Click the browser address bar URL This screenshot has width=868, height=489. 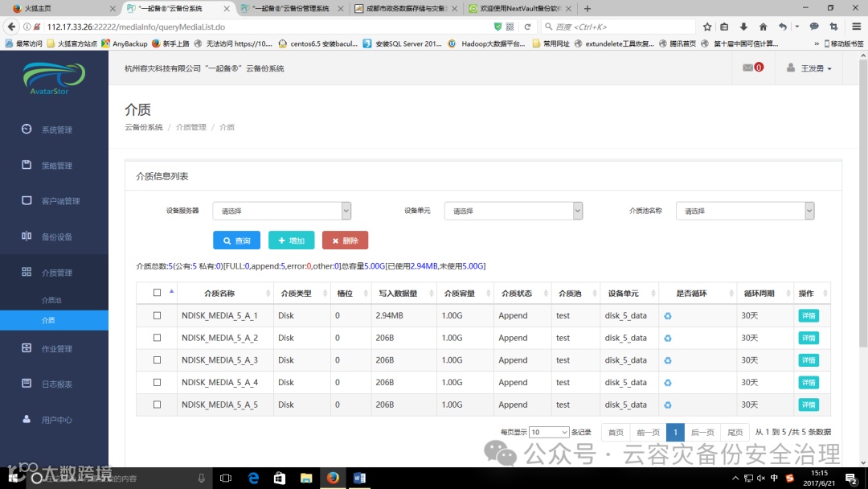136,27
